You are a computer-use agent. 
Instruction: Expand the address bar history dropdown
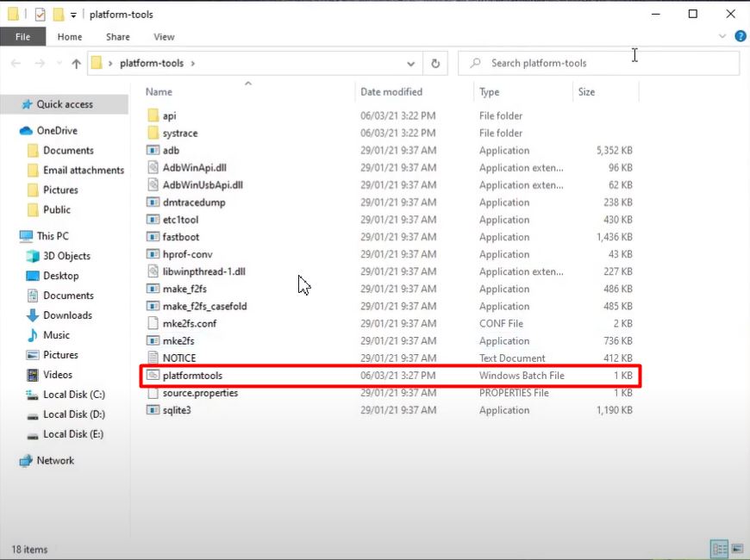[x=410, y=63]
